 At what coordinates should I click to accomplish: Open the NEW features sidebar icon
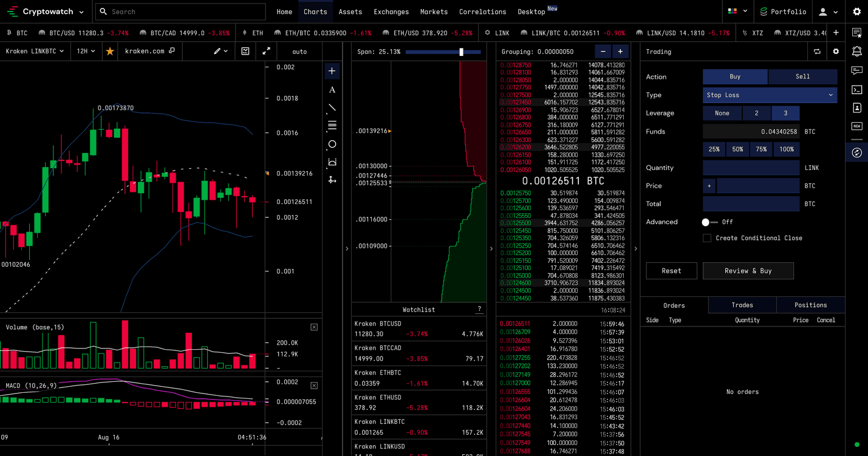[857, 126]
